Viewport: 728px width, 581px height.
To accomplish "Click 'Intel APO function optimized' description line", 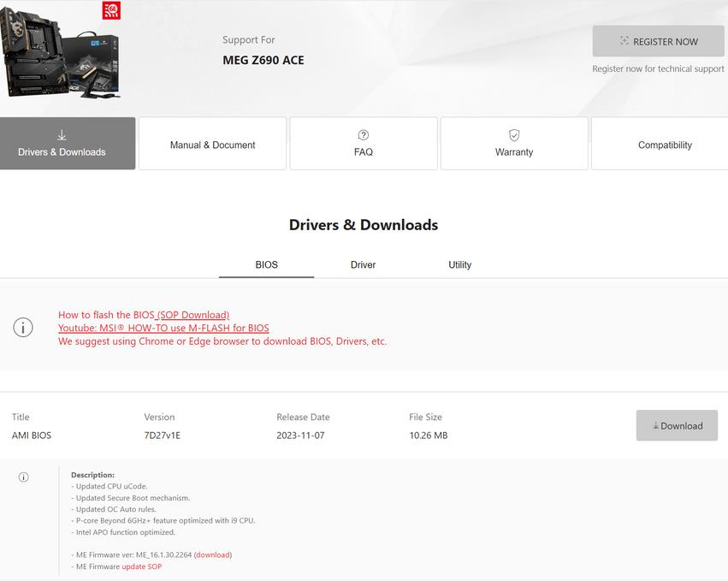I will [x=123, y=532].
